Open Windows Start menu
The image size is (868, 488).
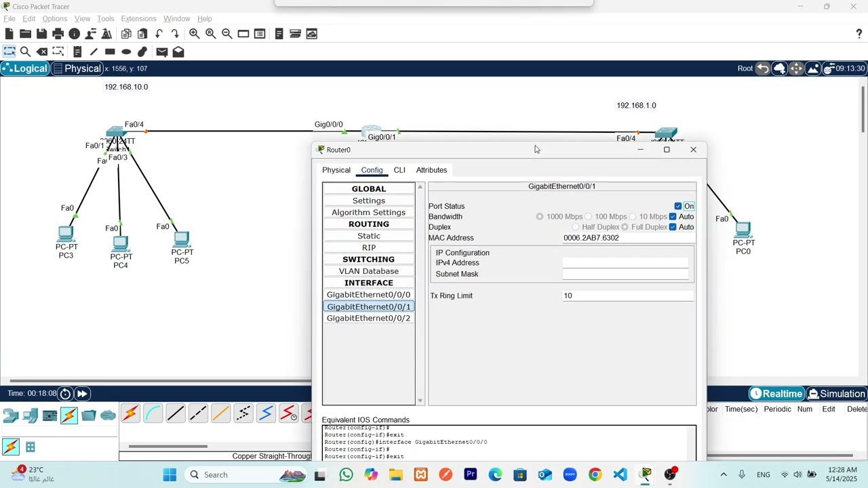[170, 474]
